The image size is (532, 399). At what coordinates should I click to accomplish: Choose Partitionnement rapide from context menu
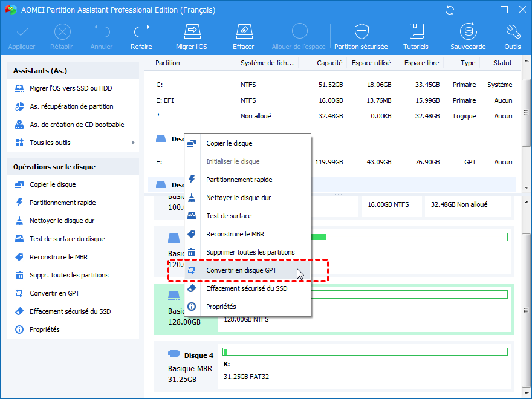click(248, 180)
